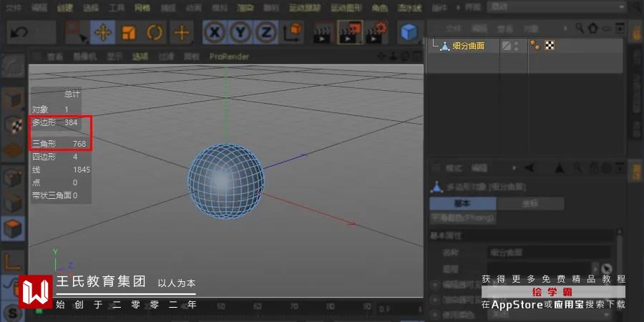Open Attribute Manager 模式 menu
644x322 pixels.
454,168
